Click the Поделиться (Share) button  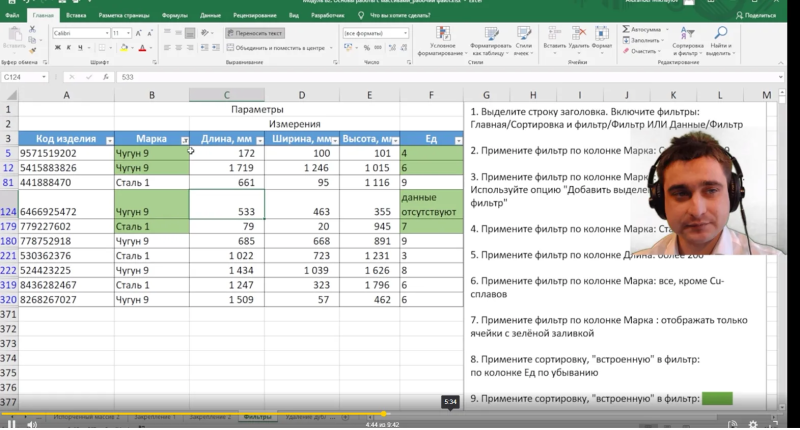756,15
